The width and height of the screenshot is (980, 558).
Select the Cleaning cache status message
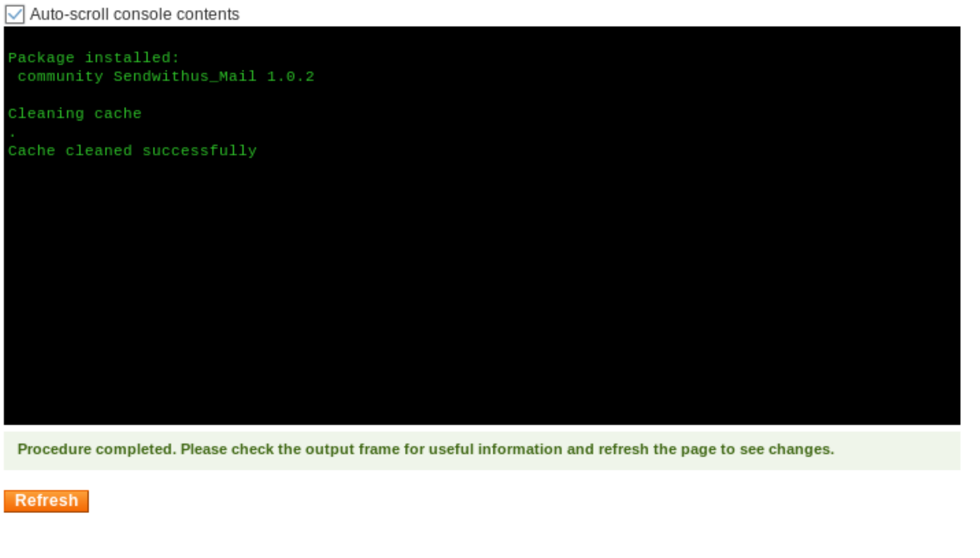click(75, 113)
